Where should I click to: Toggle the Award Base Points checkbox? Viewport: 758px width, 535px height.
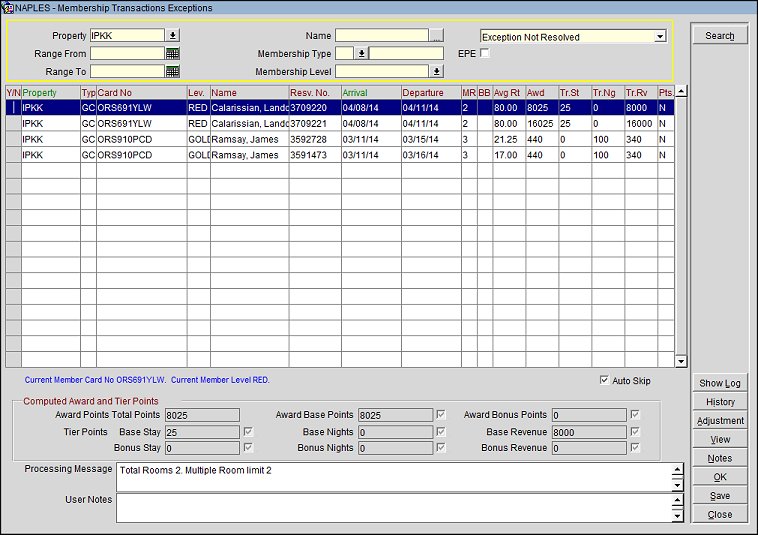(441, 415)
